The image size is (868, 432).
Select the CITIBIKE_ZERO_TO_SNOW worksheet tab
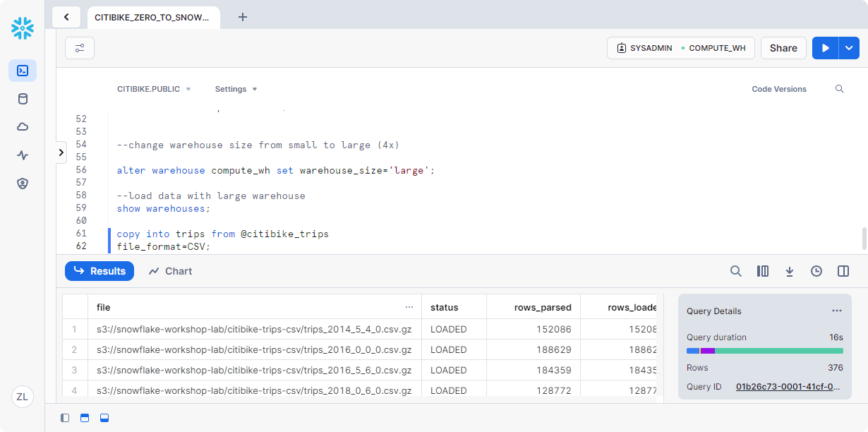point(152,17)
